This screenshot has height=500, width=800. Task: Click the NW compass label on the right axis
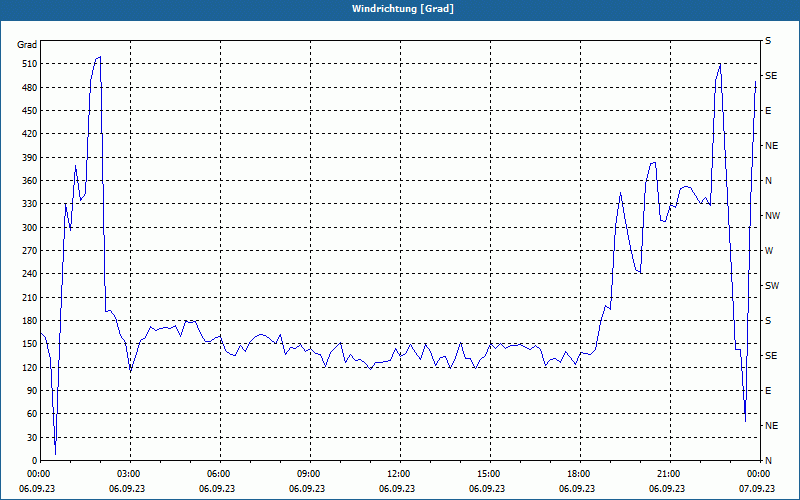(x=772, y=216)
